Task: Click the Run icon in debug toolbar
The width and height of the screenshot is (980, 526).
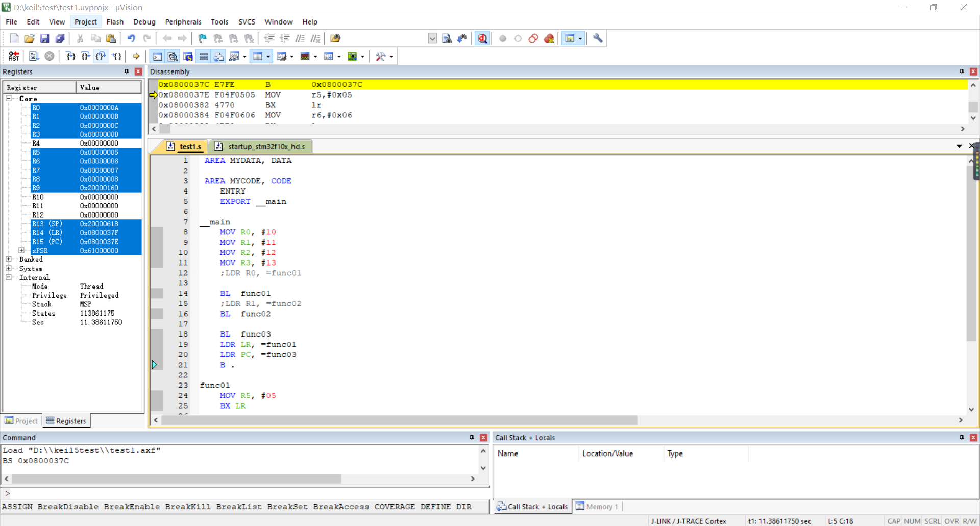Action: [34, 56]
